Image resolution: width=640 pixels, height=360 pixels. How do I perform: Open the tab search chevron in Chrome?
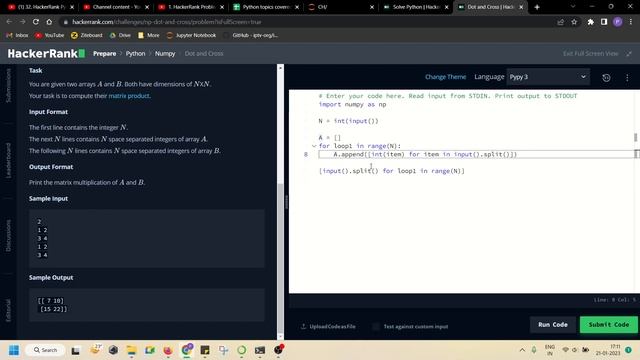[x=573, y=7]
